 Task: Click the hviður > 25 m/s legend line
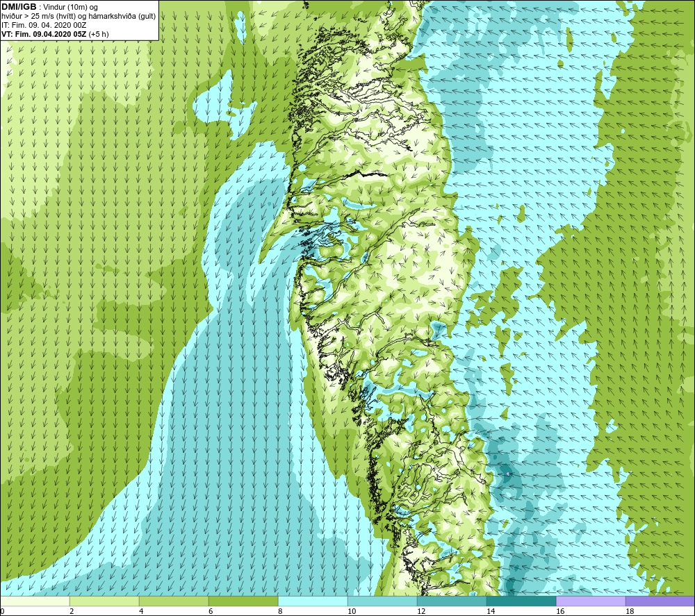(x=79, y=17)
